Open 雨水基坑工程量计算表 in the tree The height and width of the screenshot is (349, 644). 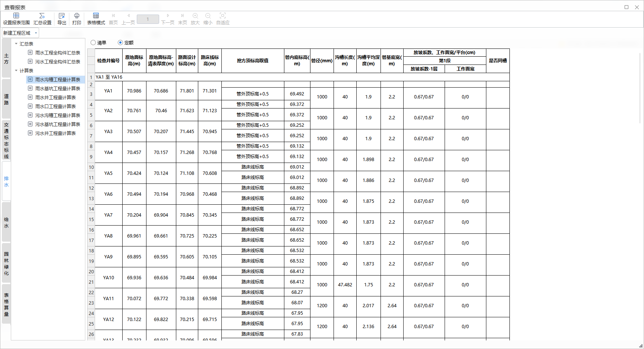[57, 89]
